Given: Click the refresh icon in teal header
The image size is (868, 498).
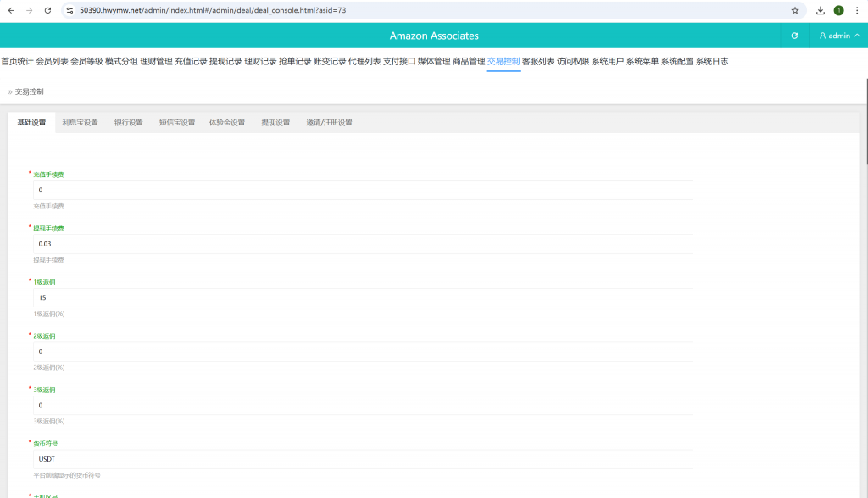Looking at the screenshot, I should pos(794,36).
